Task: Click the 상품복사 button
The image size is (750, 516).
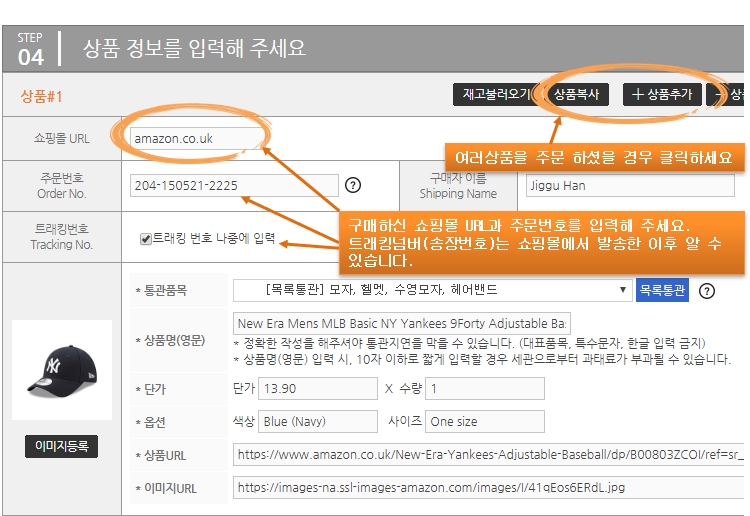Action: (x=577, y=94)
